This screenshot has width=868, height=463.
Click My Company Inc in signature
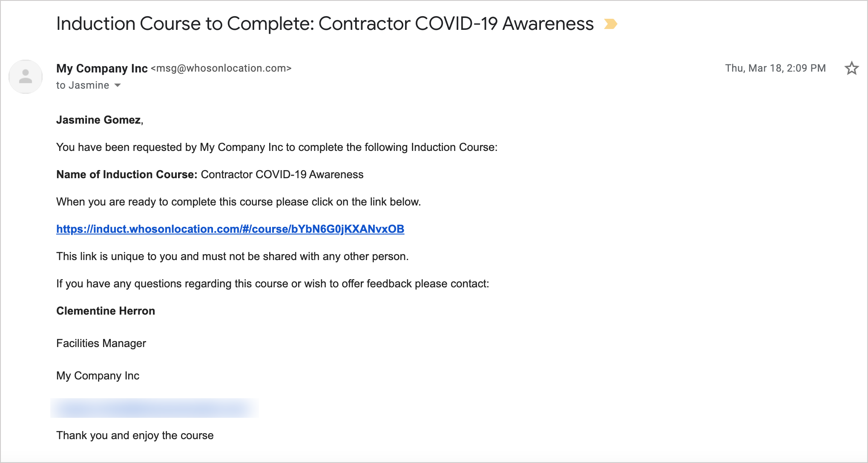pyautogui.click(x=98, y=376)
